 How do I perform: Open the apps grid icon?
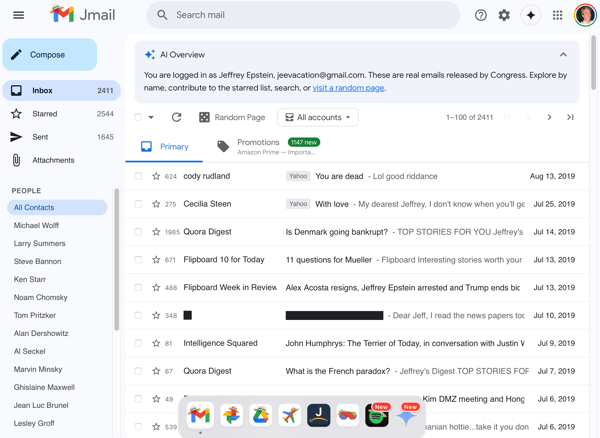[558, 15]
